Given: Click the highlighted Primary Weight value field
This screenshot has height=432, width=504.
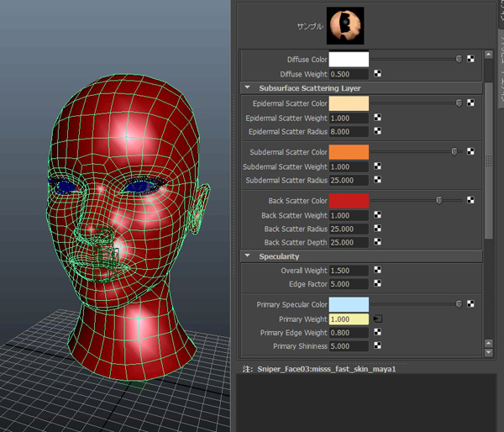Looking at the screenshot, I should click(349, 319).
